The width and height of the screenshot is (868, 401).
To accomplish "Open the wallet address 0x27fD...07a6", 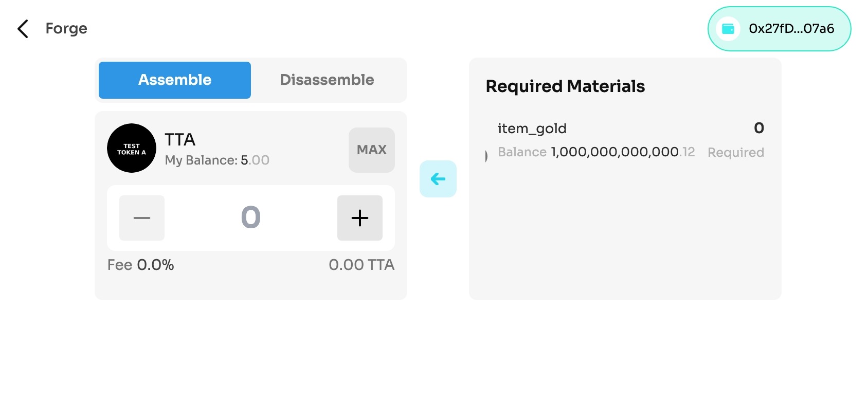I will coord(791,29).
